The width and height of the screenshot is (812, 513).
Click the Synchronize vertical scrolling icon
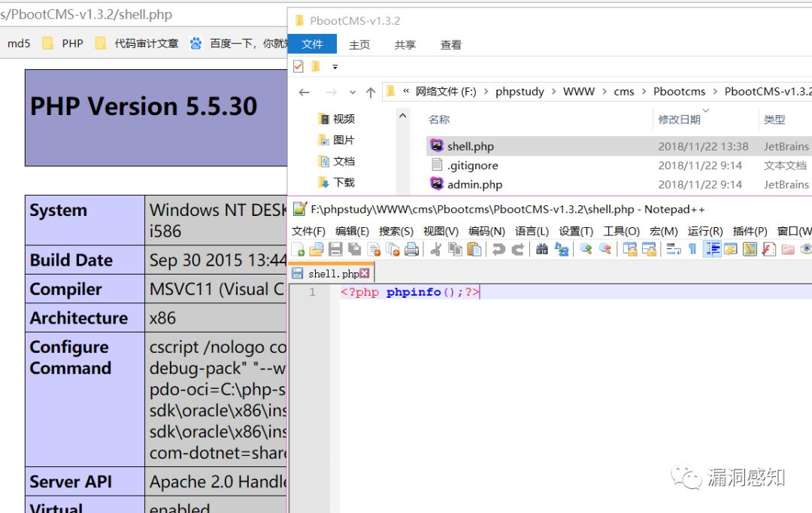[x=630, y=250]
